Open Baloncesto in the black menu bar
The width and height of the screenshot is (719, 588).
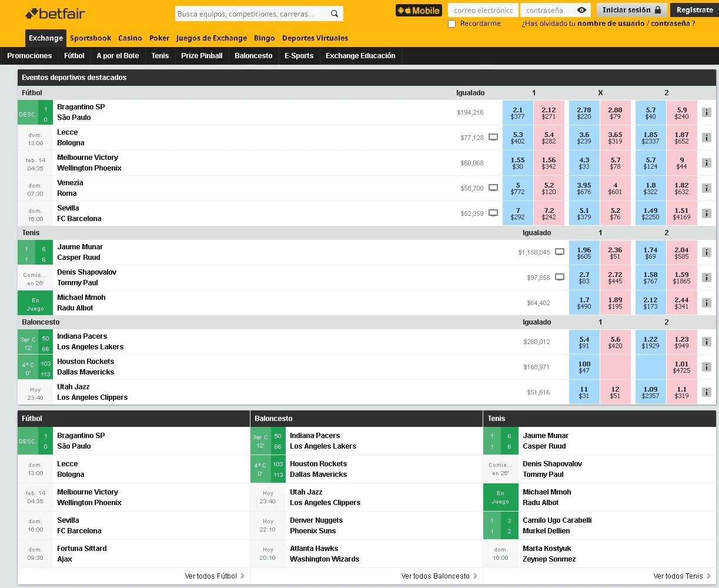click(x=253, y=56)
